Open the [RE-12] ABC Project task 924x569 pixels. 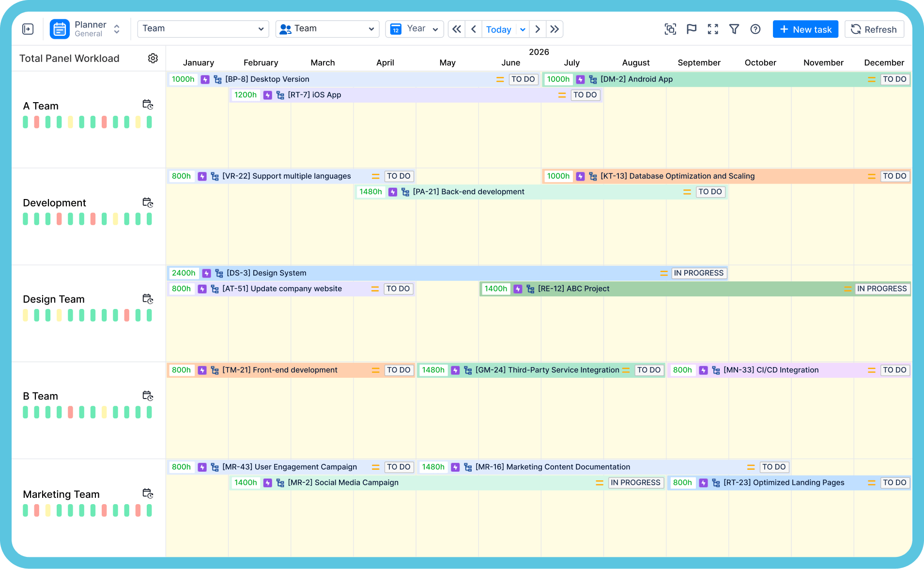695,289
